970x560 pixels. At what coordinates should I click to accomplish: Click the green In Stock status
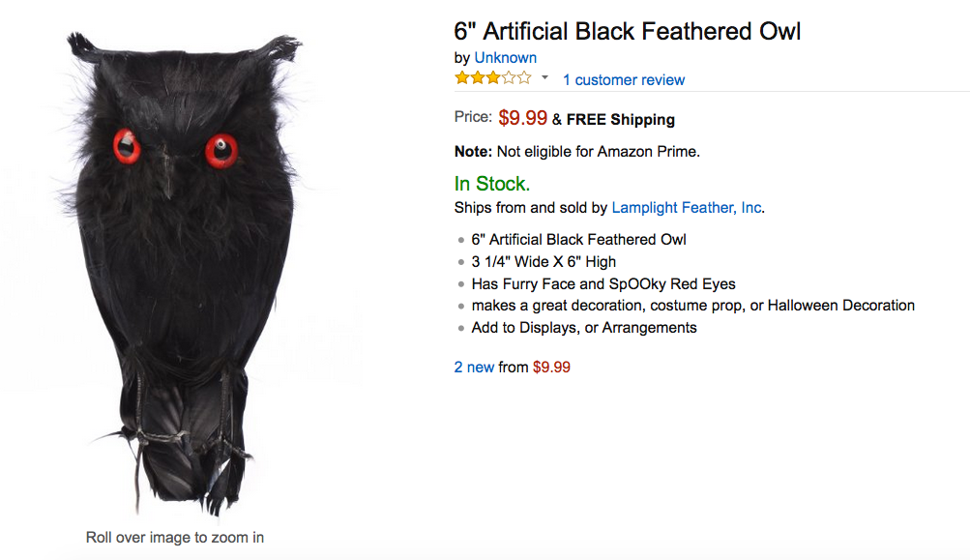point(491,184)
